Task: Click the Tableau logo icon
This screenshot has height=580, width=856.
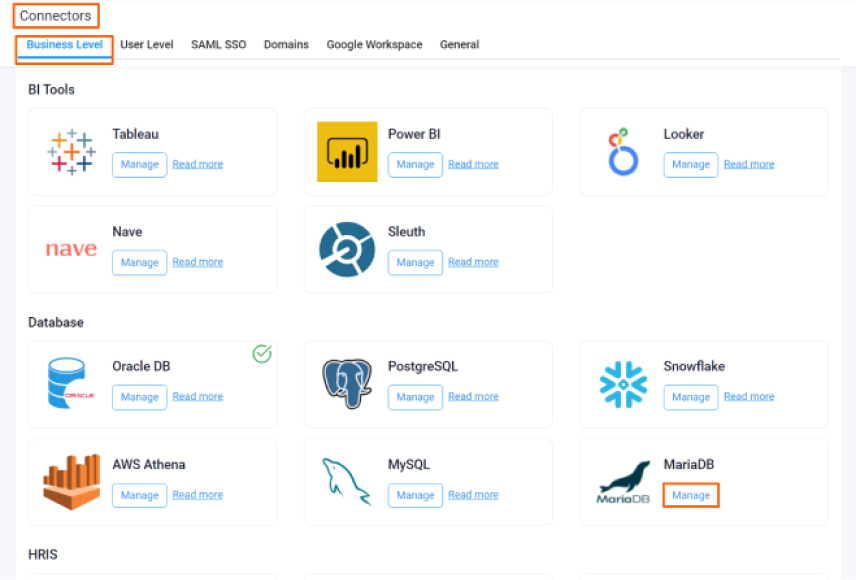Action: click(x=72, y=152)
